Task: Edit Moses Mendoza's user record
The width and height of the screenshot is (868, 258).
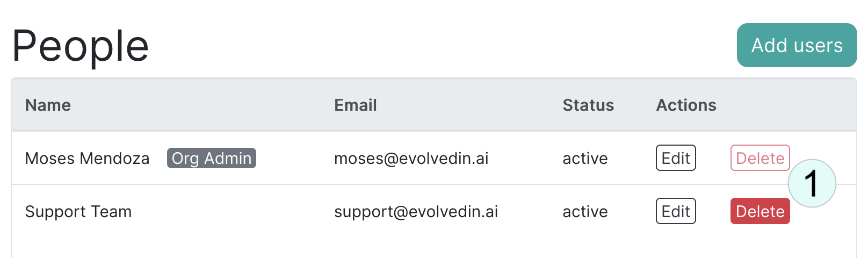Action: coord(676,158)
